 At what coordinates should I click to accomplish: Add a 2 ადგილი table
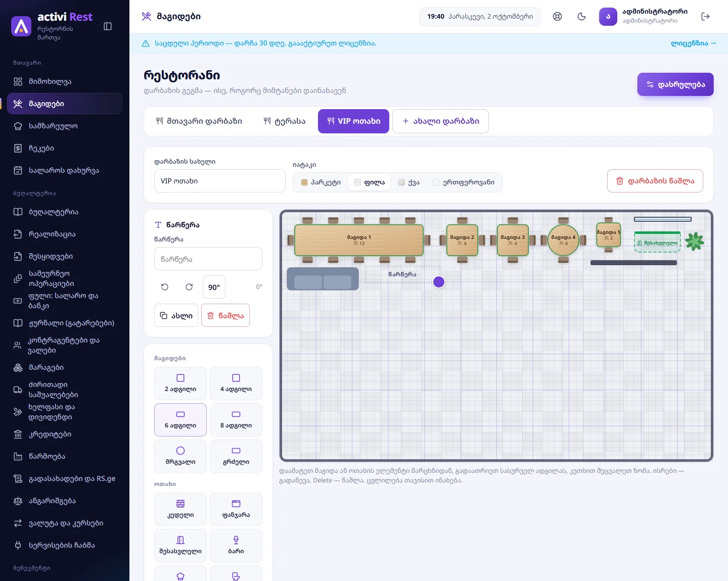(x=180, y=383)
